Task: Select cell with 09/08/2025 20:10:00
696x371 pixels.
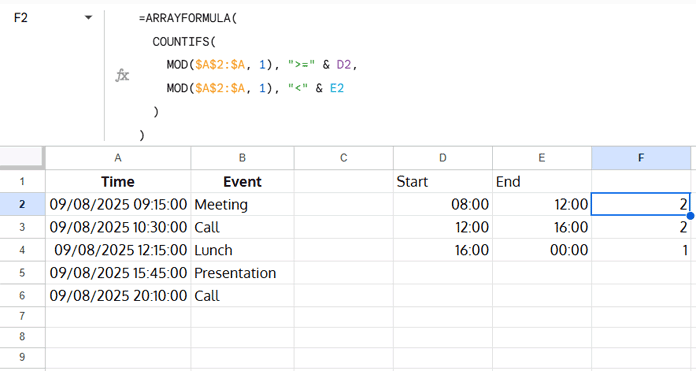Action: pos(118,296)
